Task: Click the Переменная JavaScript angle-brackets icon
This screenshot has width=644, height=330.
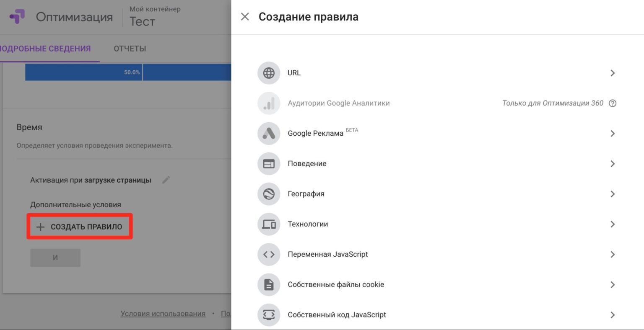Action: coord(269,254)
